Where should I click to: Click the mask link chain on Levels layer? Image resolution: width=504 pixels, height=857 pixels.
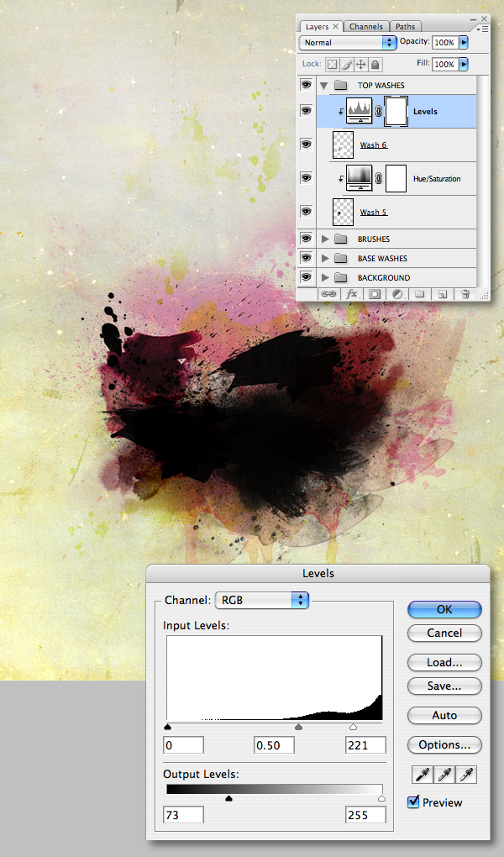378,112
